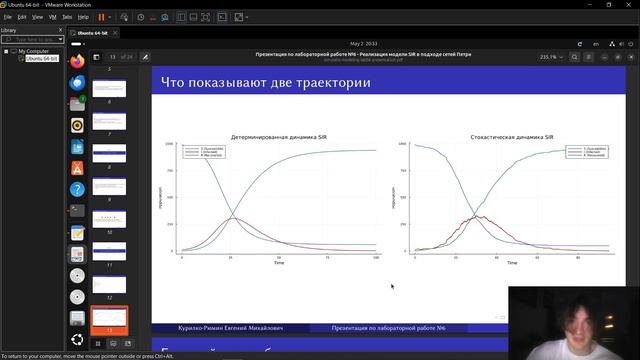Select page 11 thumbnail
The height and width of the screenshot is (360, 640).
tap(109, 251)
